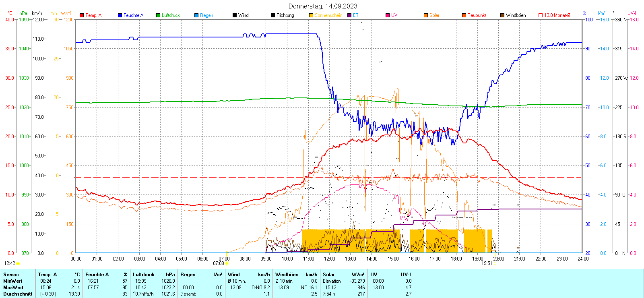The width and height of the screenshot is (644, 298).
Task: Click the yellow Sonnenschein legend square
Action: tap(311, 15)
